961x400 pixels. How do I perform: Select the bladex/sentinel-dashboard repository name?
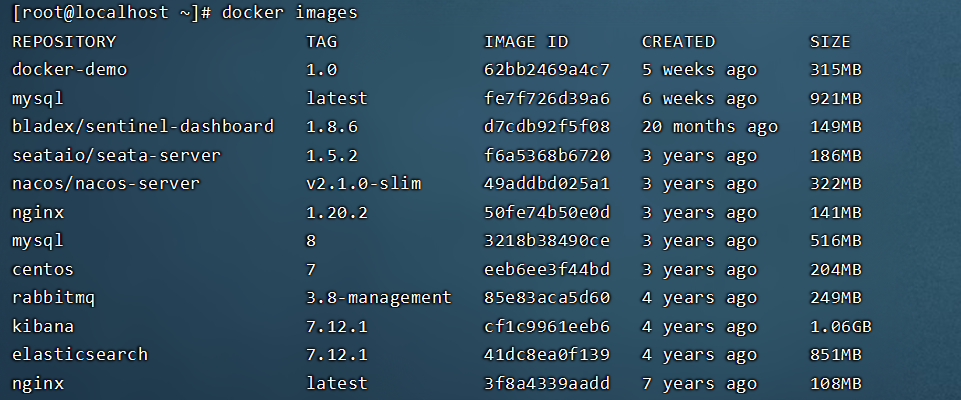pos(143,127)
